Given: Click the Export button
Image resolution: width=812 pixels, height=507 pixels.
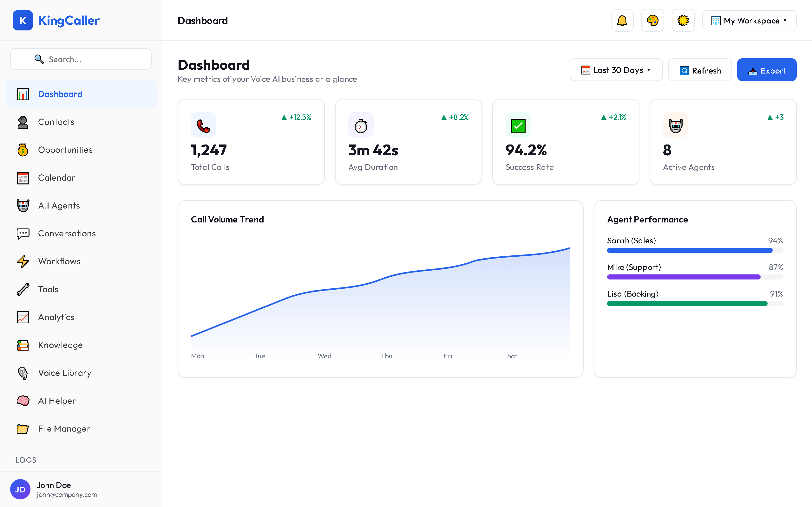Looking at the screenshot, I should (767, 70).
